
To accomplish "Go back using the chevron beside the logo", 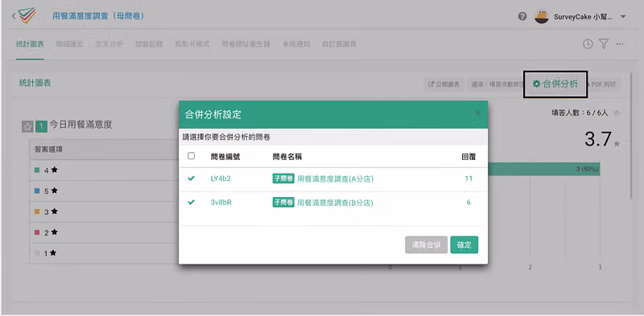I will pos(14,16).
